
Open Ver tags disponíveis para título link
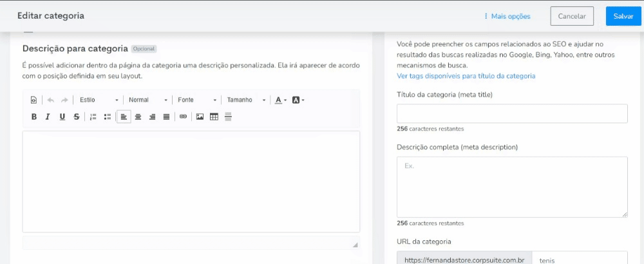(x=466, y=76)
